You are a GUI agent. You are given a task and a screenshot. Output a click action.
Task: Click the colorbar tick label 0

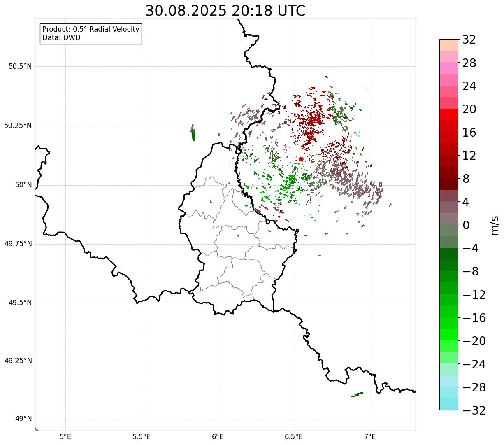click(x=466, y=225)
